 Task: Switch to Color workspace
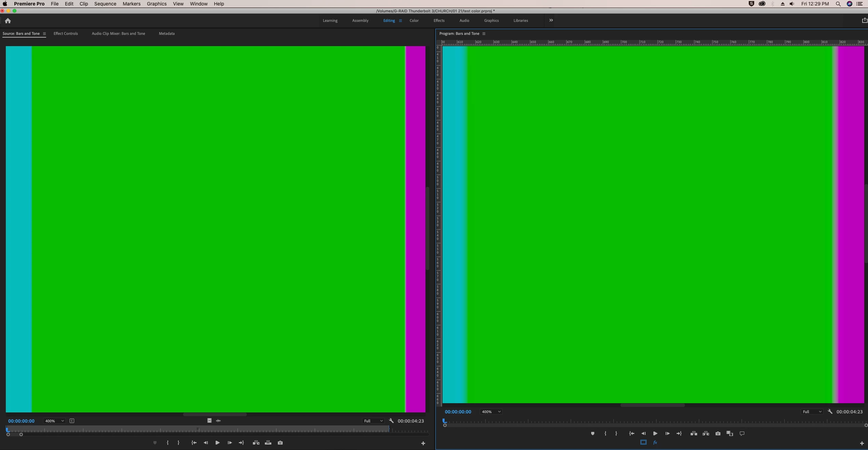[x=414, y=21]
